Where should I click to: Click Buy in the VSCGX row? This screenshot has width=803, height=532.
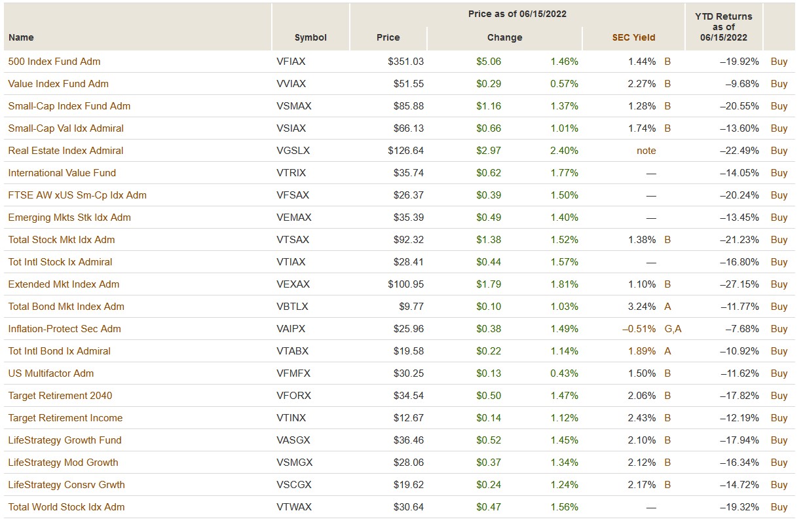point(779,485)
